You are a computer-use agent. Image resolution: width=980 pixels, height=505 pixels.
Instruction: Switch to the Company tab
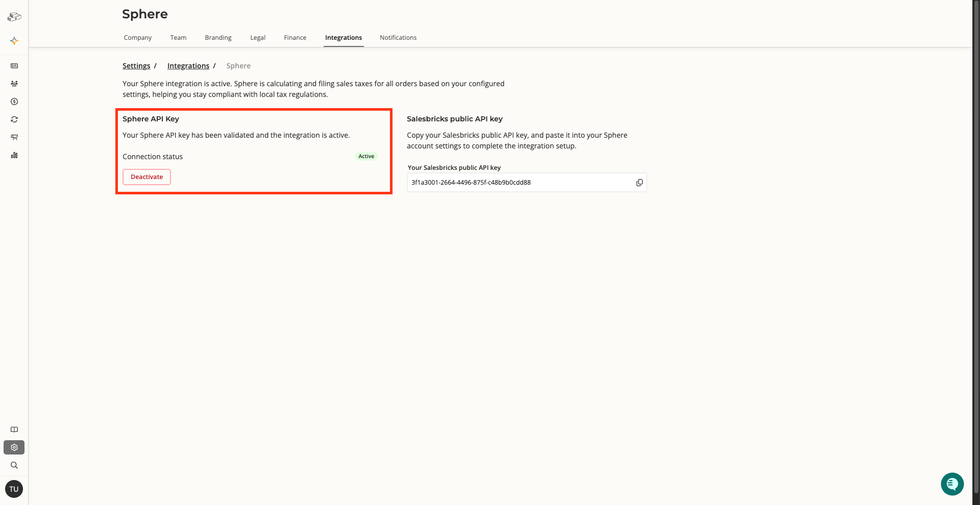click(137, 38)
